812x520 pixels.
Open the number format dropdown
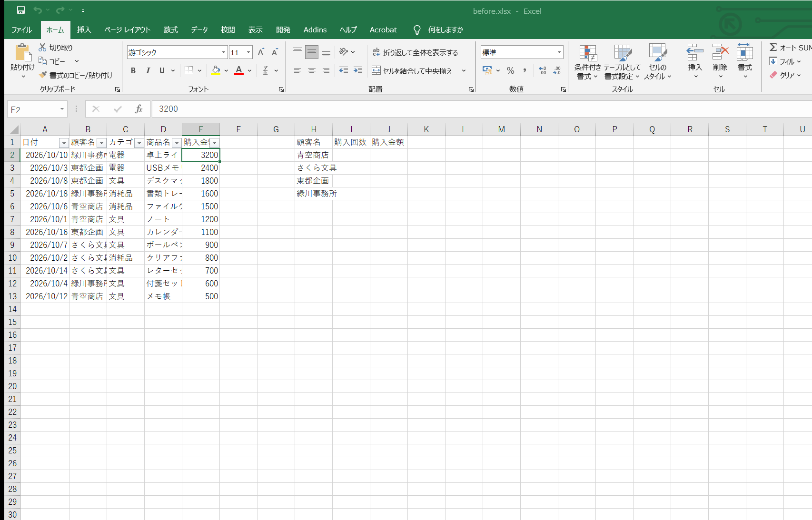click(x=559, y=52)
